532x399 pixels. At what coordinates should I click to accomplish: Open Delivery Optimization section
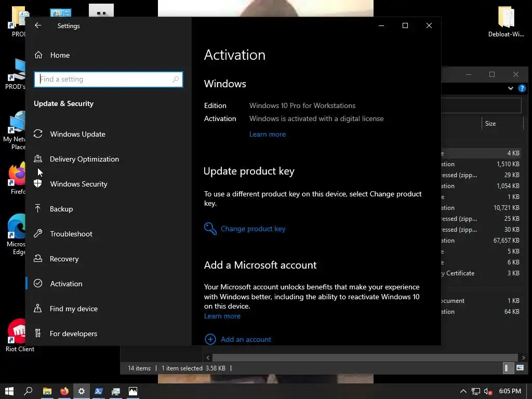tap(84, 159)
